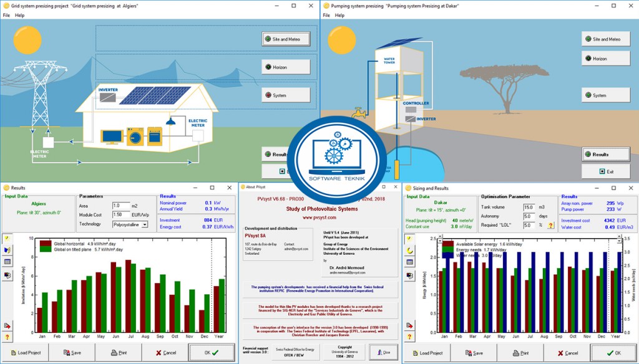Click the Water cost 0.49 EUR/m3 value

point(619,228)
